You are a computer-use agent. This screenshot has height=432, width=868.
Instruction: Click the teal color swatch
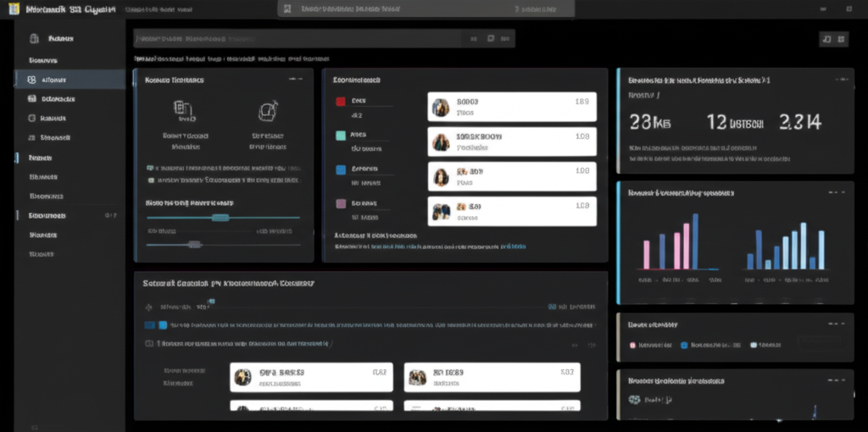(x=341, y=136)
